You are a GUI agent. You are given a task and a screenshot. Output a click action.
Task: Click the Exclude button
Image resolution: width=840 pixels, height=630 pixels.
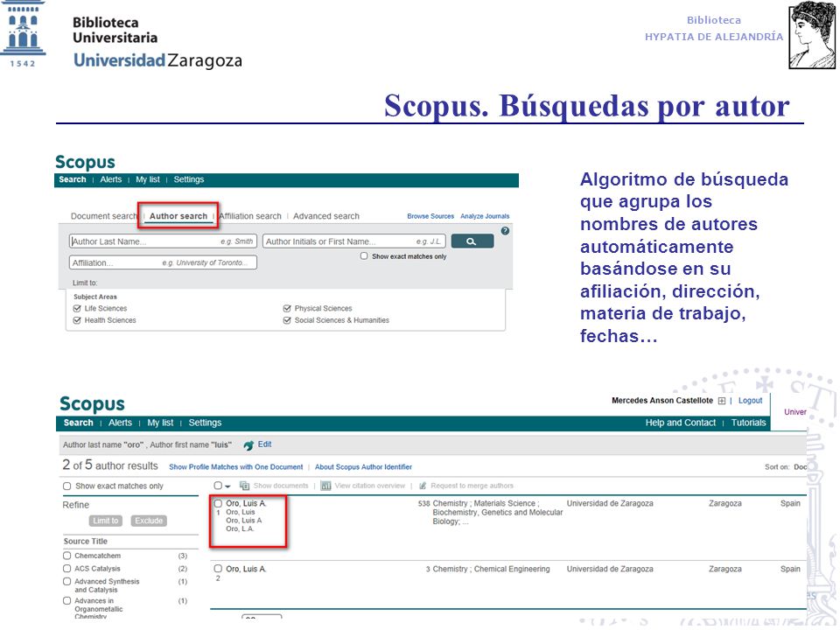149,521
